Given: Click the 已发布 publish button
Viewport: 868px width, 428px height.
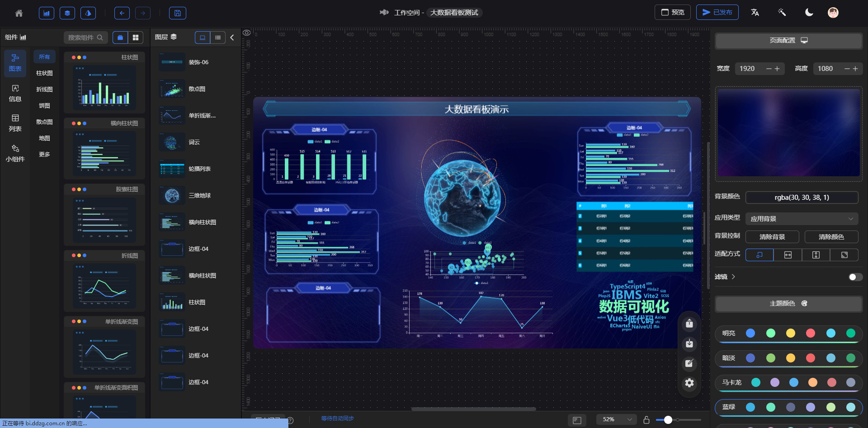Looking at the screenshot, I should [x=717, y=12].
